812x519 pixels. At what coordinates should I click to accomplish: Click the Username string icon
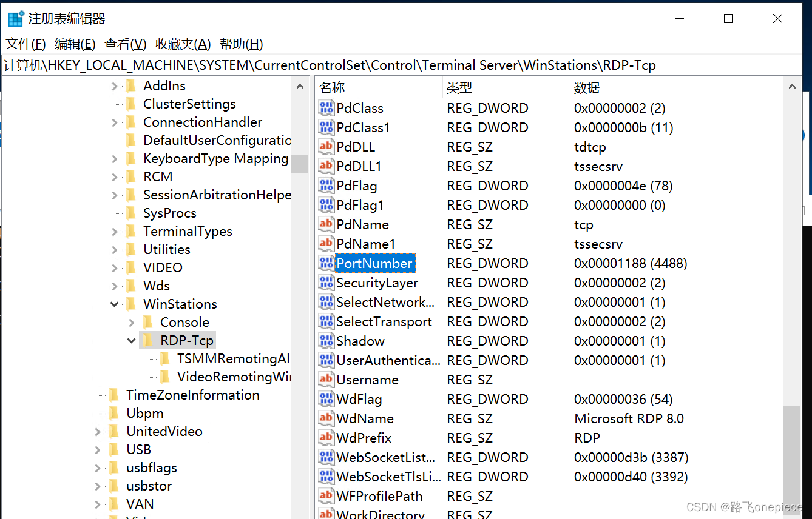pyautogui.click(x=326, y=380)
